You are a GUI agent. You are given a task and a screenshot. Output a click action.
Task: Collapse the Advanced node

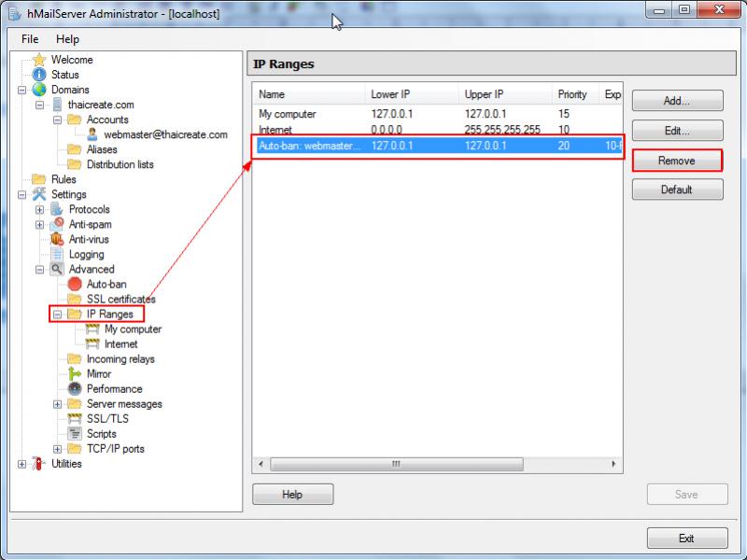coord(40,270)
